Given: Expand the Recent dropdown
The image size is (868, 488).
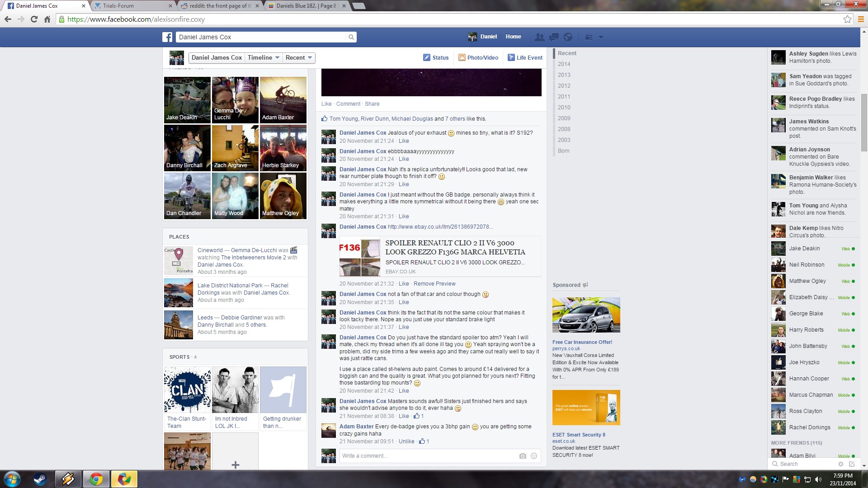Looking at the screenshot, I should (x=299, y=57).
